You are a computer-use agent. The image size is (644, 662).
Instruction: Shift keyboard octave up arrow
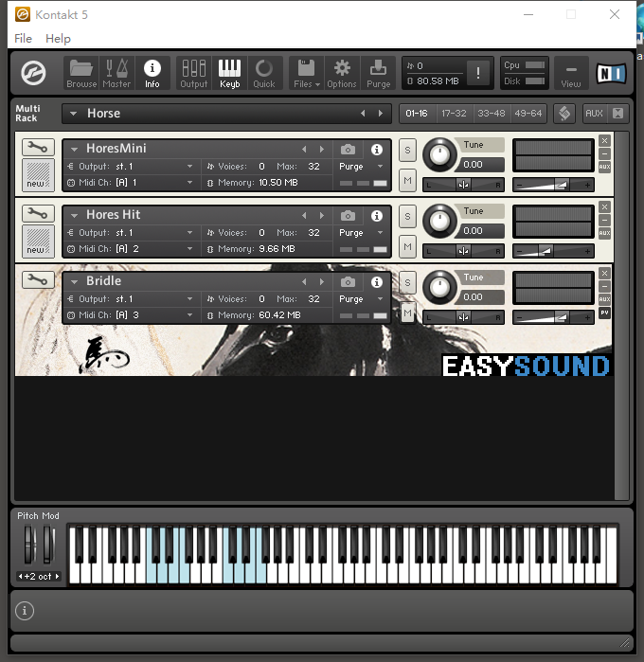tap(58, 577)
